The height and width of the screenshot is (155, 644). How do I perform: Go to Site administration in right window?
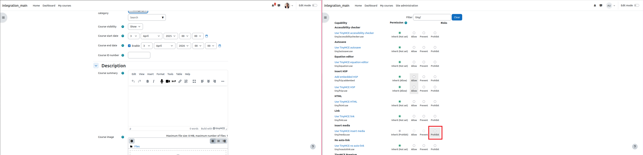(407, 5)
